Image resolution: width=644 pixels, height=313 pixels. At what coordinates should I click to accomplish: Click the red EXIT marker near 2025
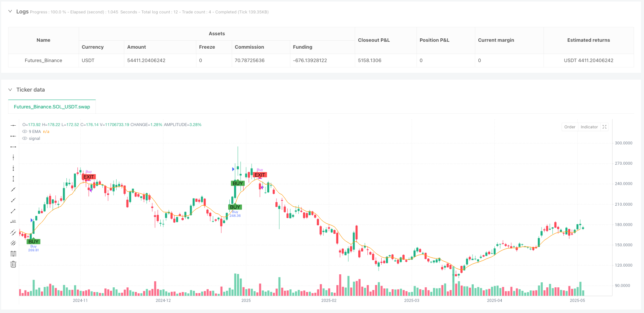pyautogui.click(x=260, y=175)
